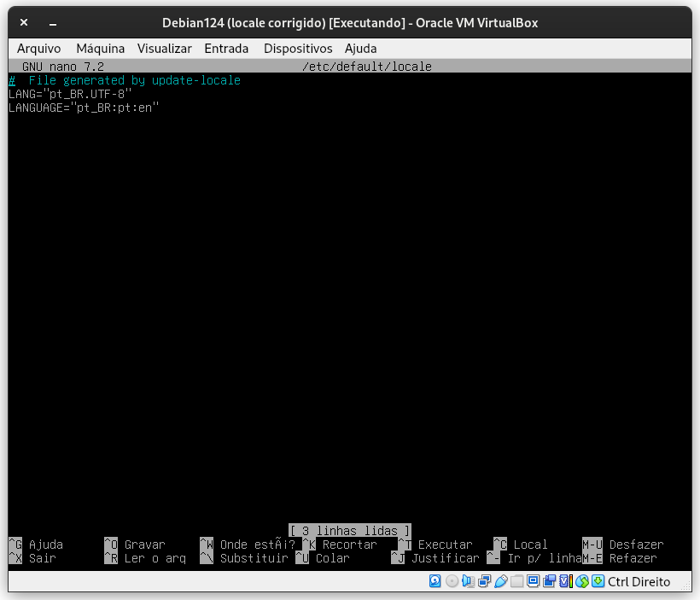
Task: Click the ^O Gravar shortcut hint
Action: [135, 545]
